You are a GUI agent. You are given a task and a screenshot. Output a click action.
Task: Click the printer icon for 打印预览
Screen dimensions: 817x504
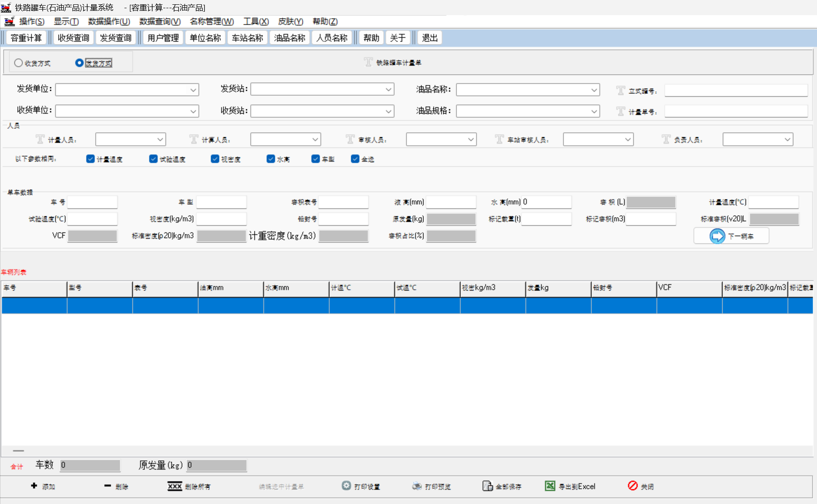tap(417, 486)
